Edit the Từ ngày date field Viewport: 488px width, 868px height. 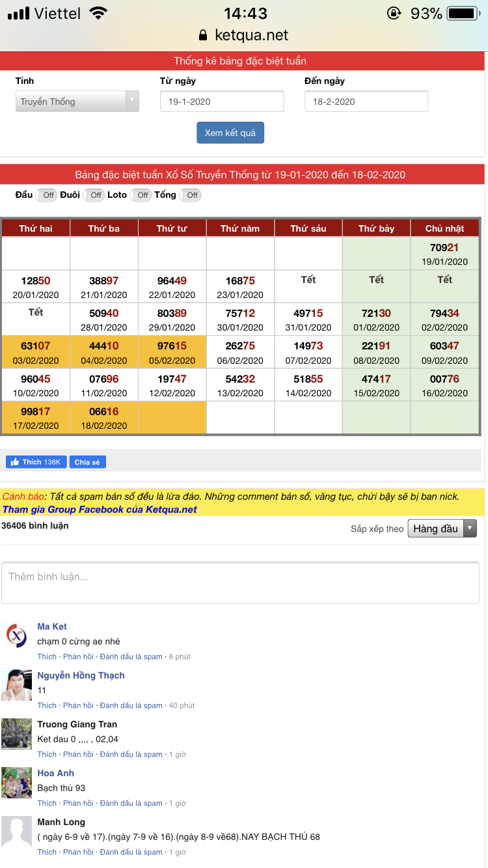[x=222, y=102]
